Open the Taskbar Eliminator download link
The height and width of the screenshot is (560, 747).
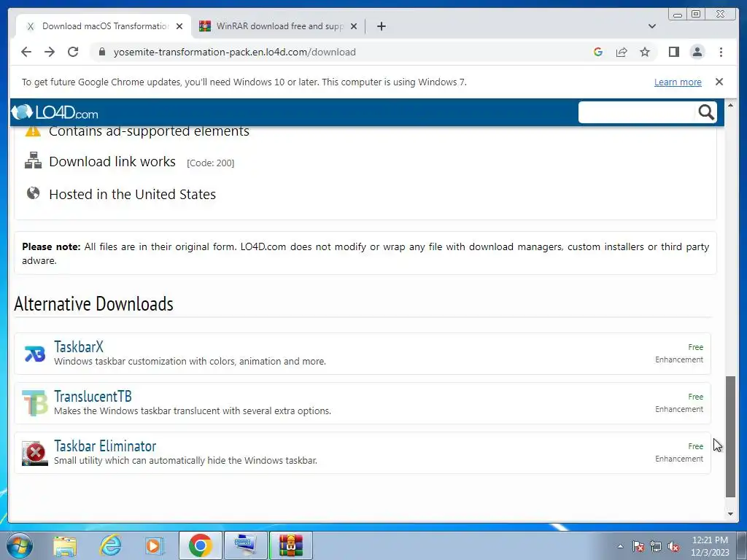click(x=105, y=446)
